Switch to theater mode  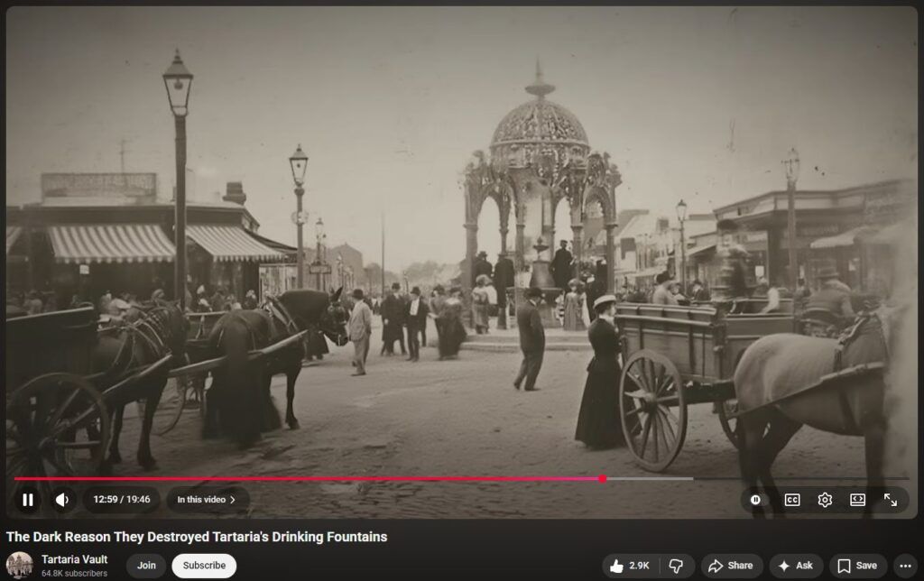point(857,500)
